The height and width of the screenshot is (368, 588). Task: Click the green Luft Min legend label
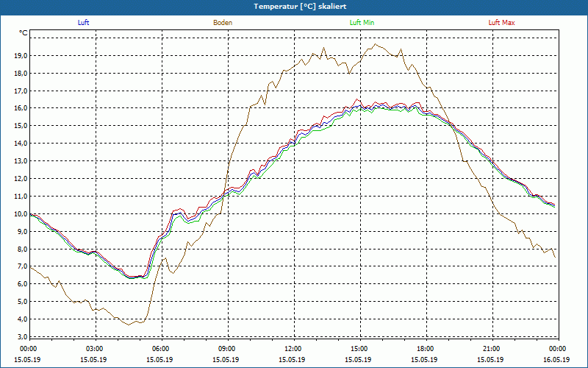tap(362, 23)
